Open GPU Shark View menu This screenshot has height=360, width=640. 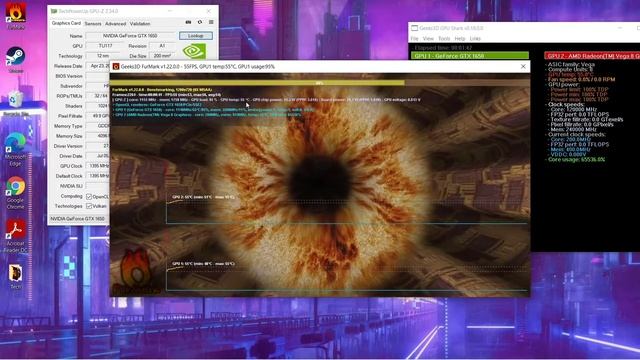point(428,38)
